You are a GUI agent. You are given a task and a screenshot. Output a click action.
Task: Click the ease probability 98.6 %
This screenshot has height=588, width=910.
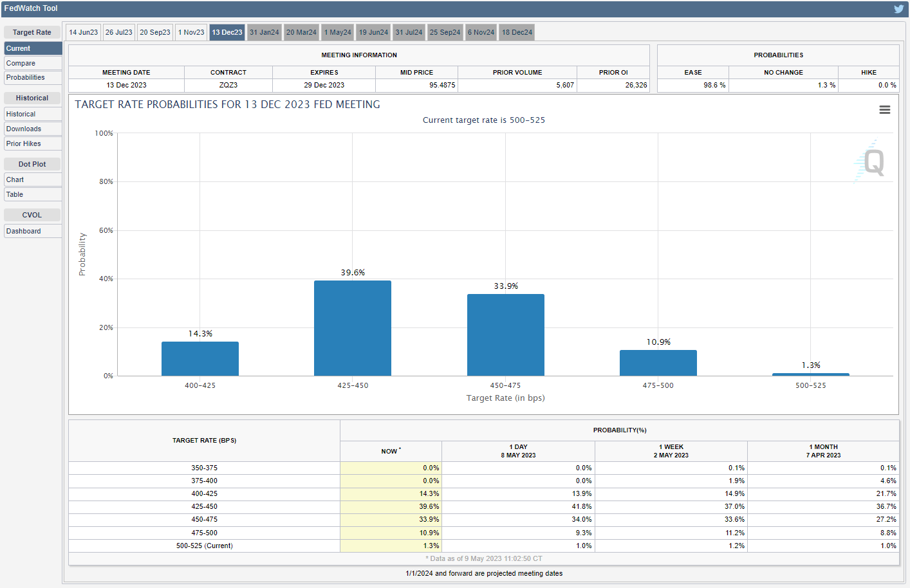click(714, 85)
